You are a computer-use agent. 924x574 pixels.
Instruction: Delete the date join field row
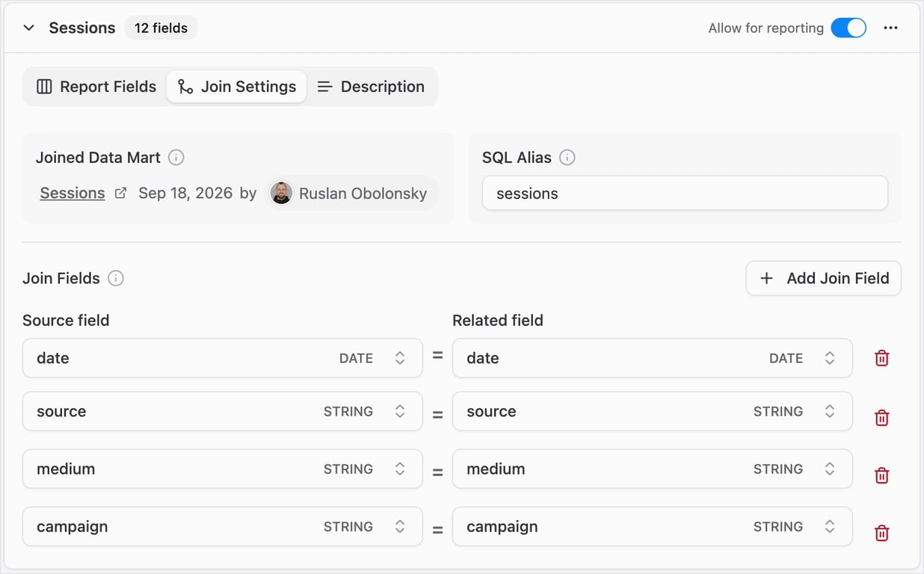[x=882, y=358]
